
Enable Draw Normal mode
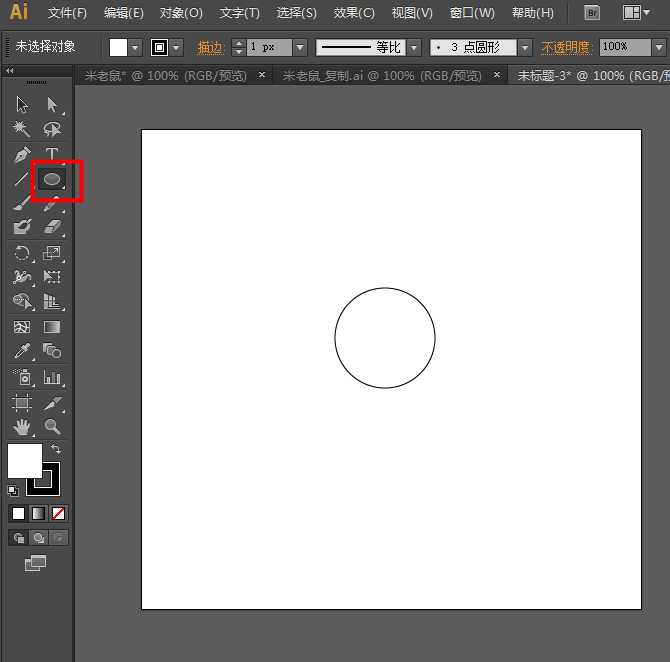click(x=18, y=538)
